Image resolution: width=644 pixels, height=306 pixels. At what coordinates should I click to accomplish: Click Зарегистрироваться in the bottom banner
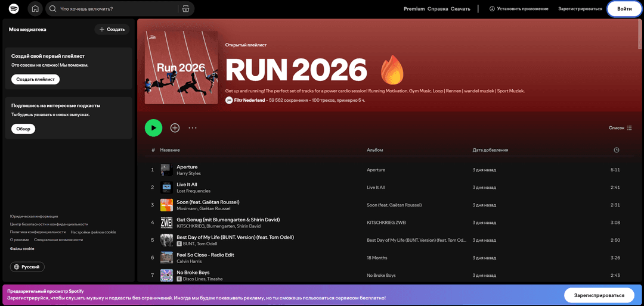(599, 295)
